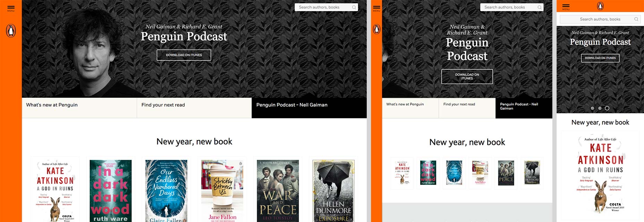Click search magnifier icon in mobile view
The image size is (644, 222).
pyautogui.click(x=636, y=19)
